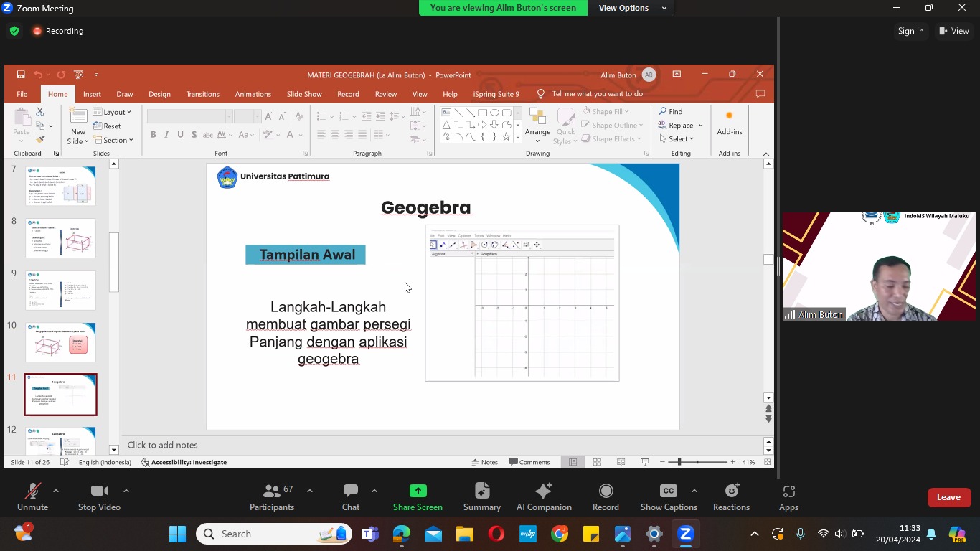Click the zoom out minus button
This screenshot has height=551, width=980.
click(663, 462)
